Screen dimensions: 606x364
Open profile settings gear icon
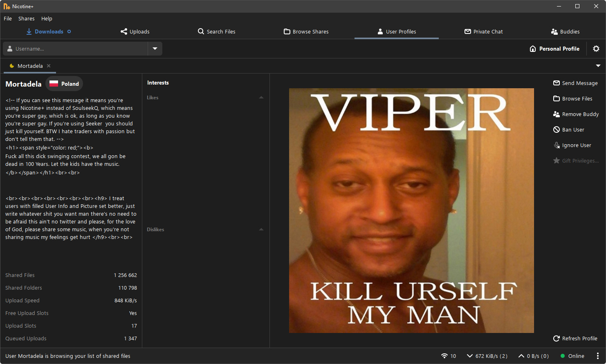coord(596,49)
